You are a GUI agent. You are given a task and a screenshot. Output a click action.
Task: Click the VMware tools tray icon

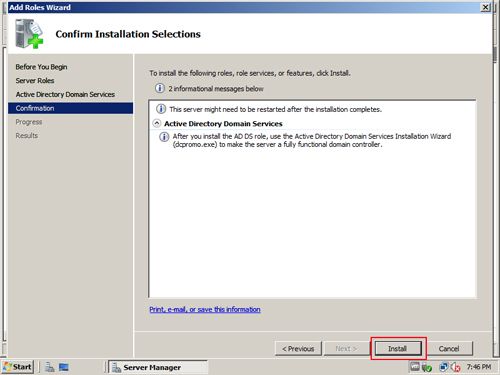(x=415, y=367)
